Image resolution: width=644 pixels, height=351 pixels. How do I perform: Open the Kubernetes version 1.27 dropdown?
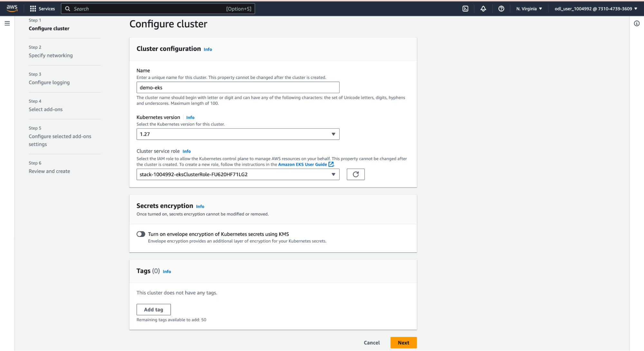pyautogui.click(x=238, y=134)
